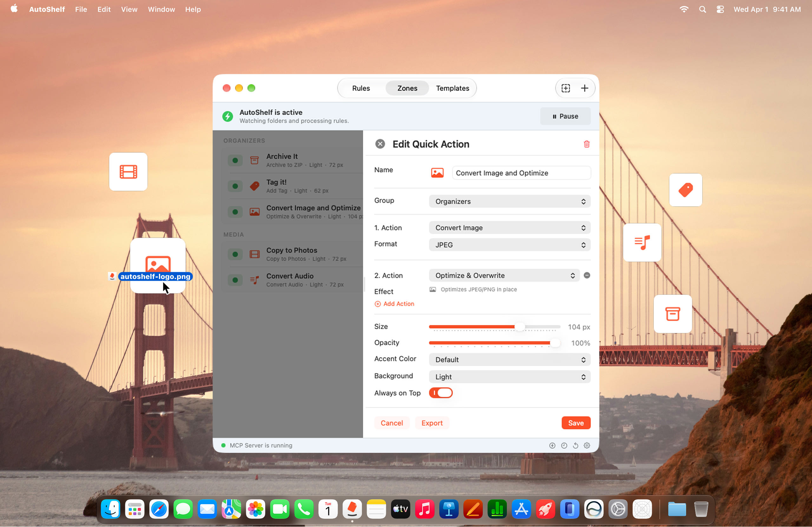Open Safari from the Dock

(159, 510)
